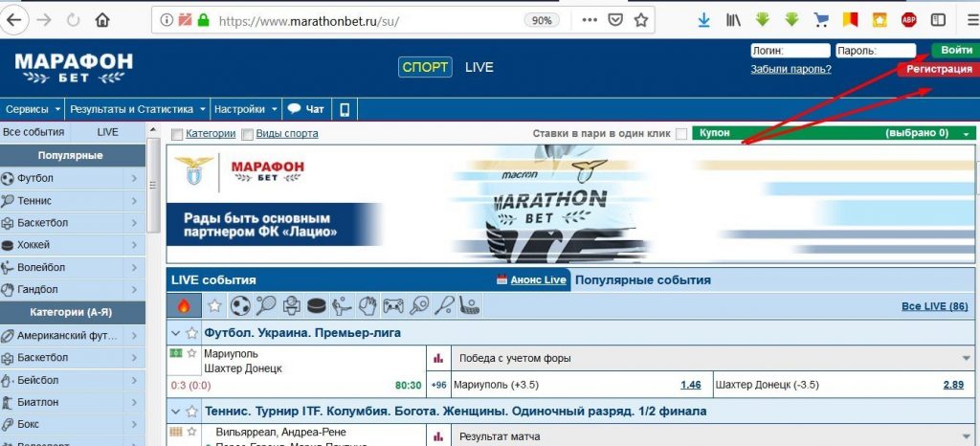Click the Забыли пароль? link
Screen dimensions: 980x446
(x=791, y=70)
